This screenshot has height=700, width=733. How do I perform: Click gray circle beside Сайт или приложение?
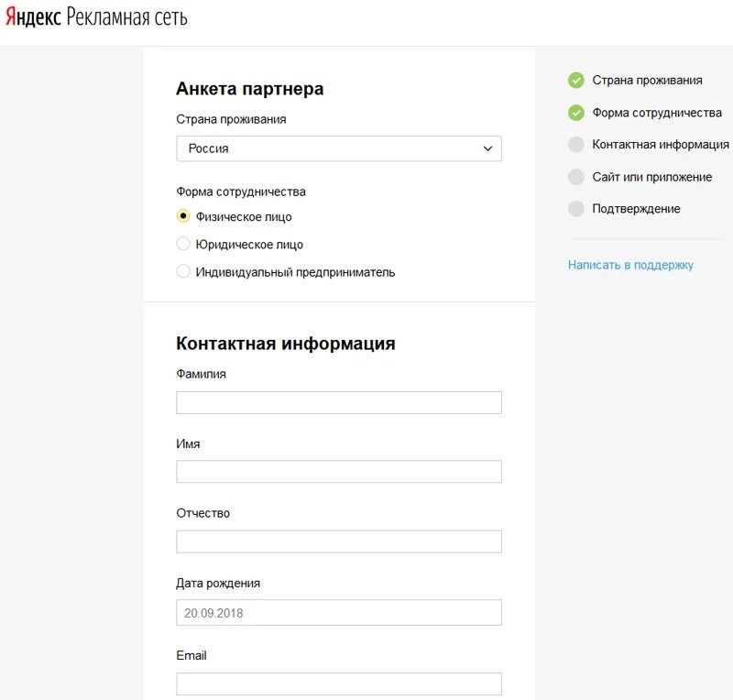coord(575,177)
